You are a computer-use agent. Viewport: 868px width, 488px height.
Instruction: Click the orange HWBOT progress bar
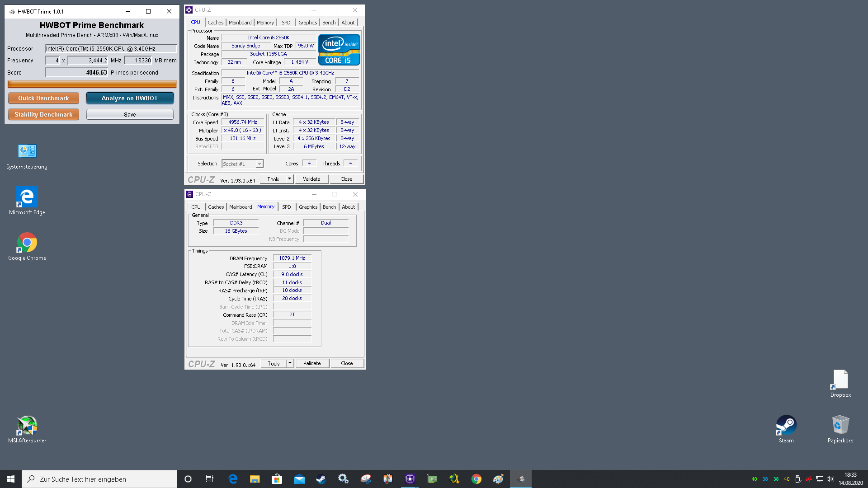pos(92,84)
